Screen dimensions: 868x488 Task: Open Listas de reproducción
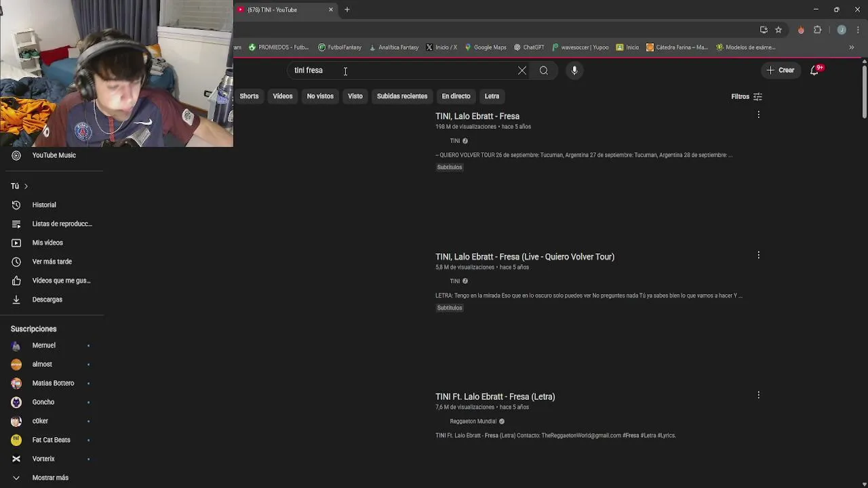(52, 224)
